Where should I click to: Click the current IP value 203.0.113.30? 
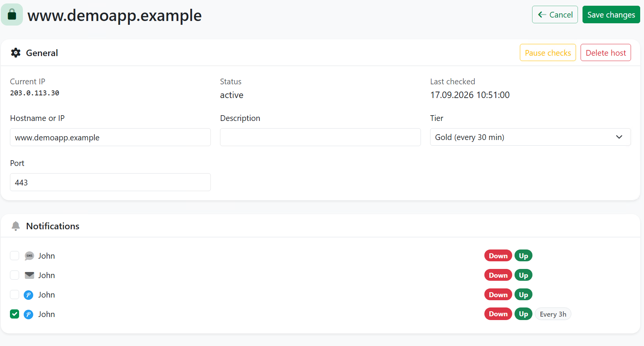click(35, 93)
